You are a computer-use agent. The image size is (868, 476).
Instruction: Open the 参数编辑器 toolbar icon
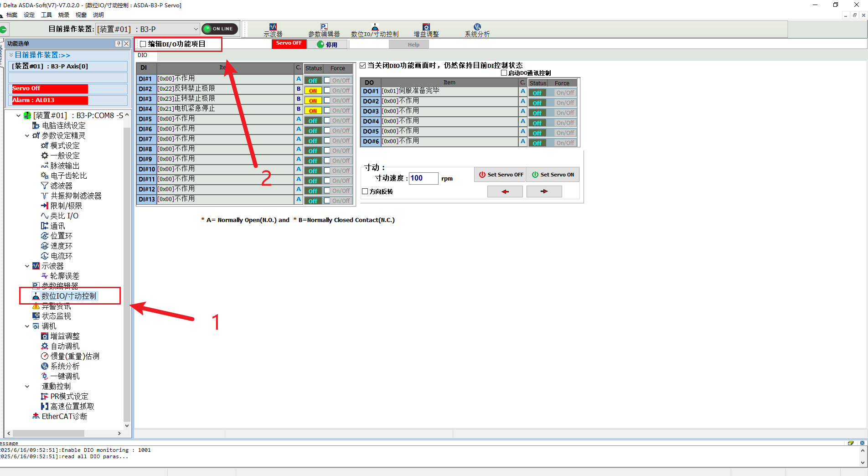[324, 30]
